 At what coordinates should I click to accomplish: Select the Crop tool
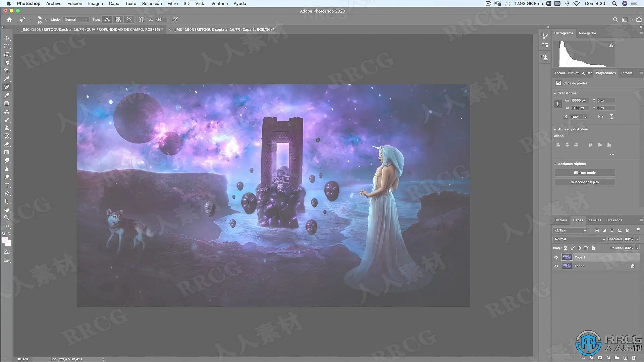(x=7, y=71)
